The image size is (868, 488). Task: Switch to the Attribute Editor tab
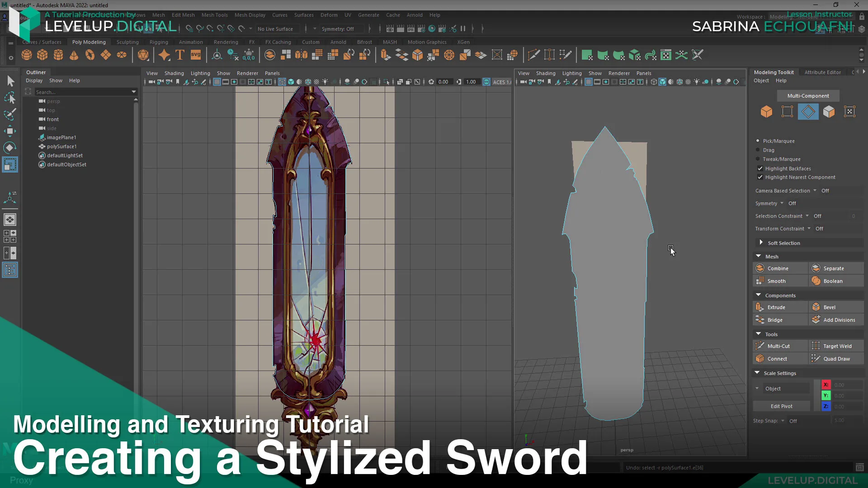pyautogui.click(x=823, y=72)
